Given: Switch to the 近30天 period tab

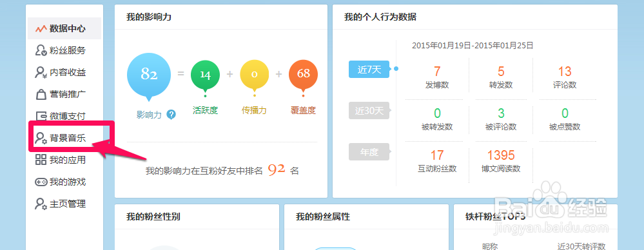Looking at the screenshot, I should 369,110.
